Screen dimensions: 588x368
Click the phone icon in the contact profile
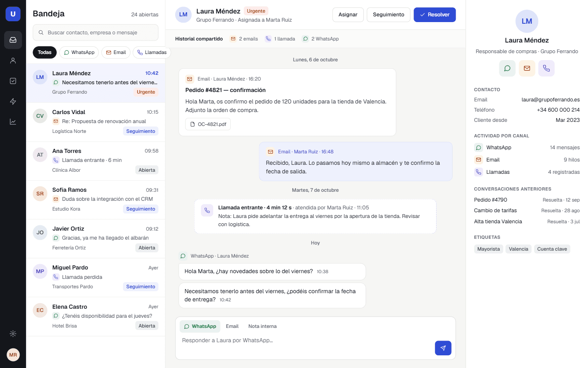(x=546, y=68)
